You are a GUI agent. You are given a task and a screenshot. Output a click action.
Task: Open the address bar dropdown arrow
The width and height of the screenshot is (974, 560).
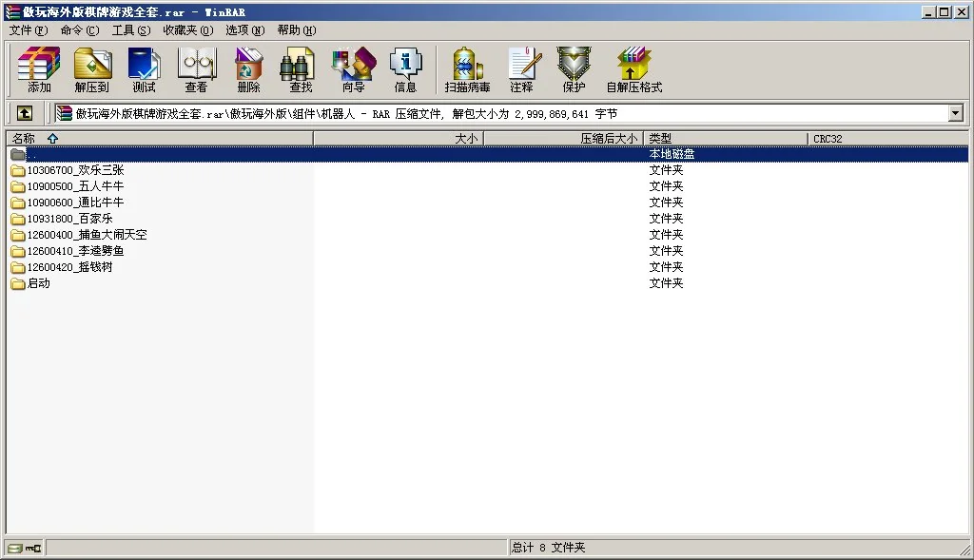pyautogui.click(x=956, y=112)
